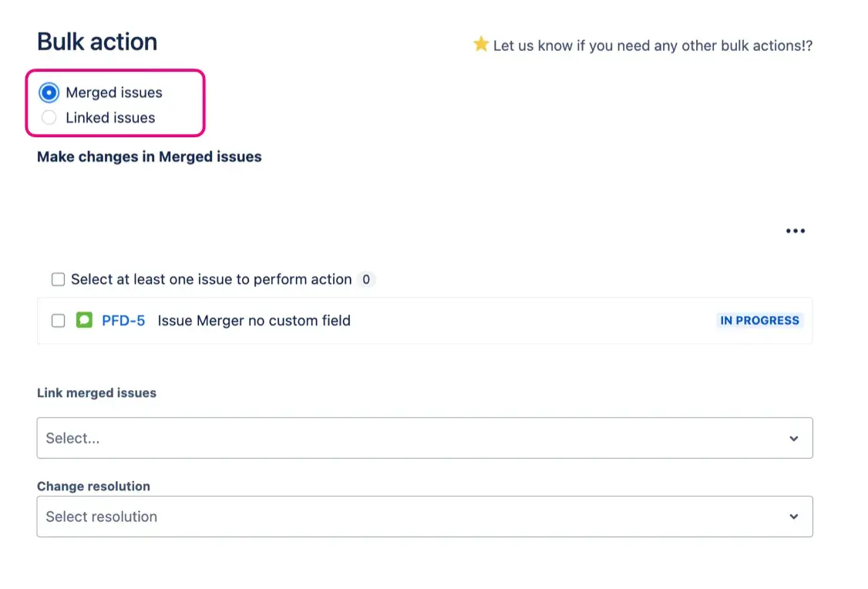Open the Select resolution dropdown
868x589 pixels.
click(424, 517)
